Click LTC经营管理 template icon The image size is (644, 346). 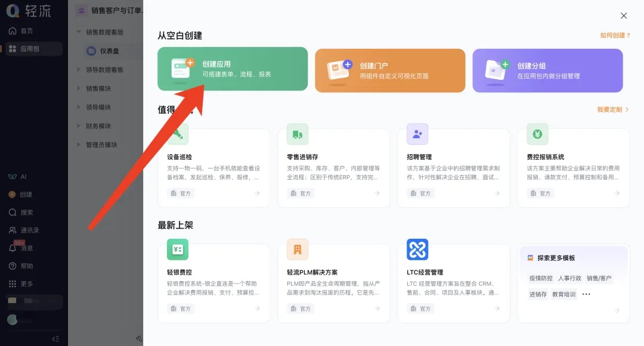click(x=417, y=250)
